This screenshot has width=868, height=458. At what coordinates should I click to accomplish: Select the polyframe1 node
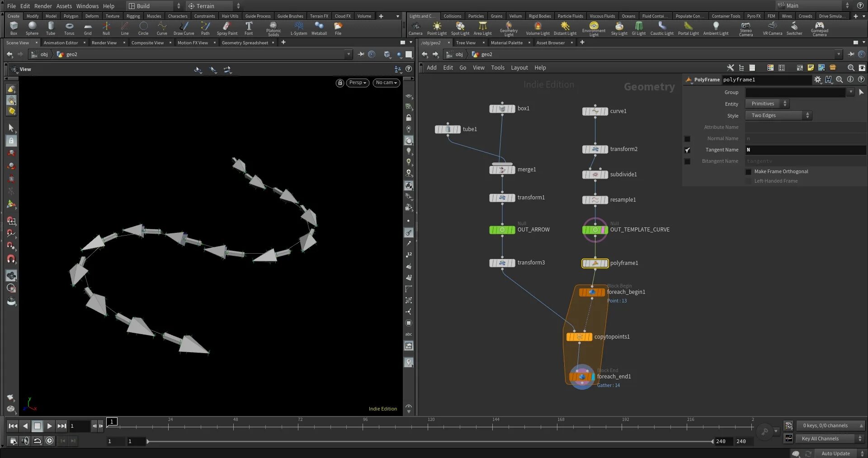(594, 263)
